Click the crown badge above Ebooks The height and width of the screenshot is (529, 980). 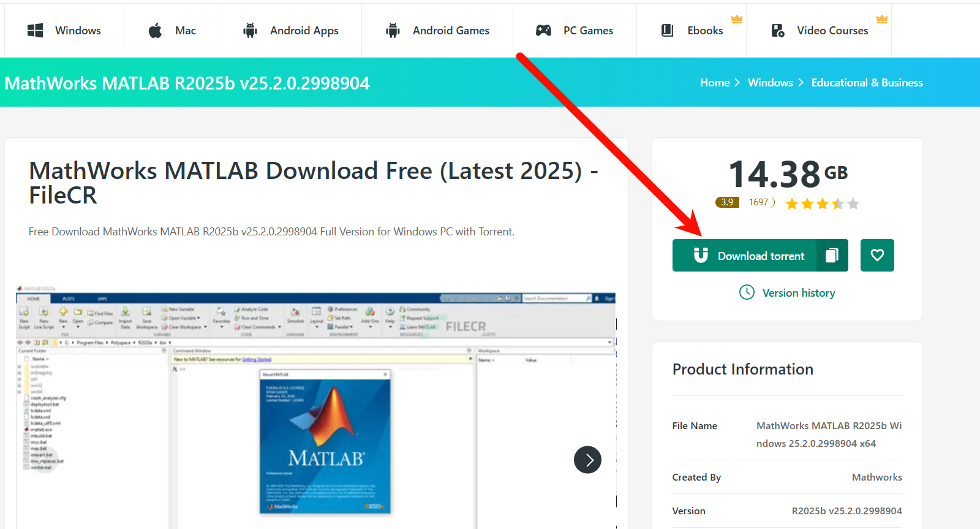pyautogui.click(x=737, y=19)
